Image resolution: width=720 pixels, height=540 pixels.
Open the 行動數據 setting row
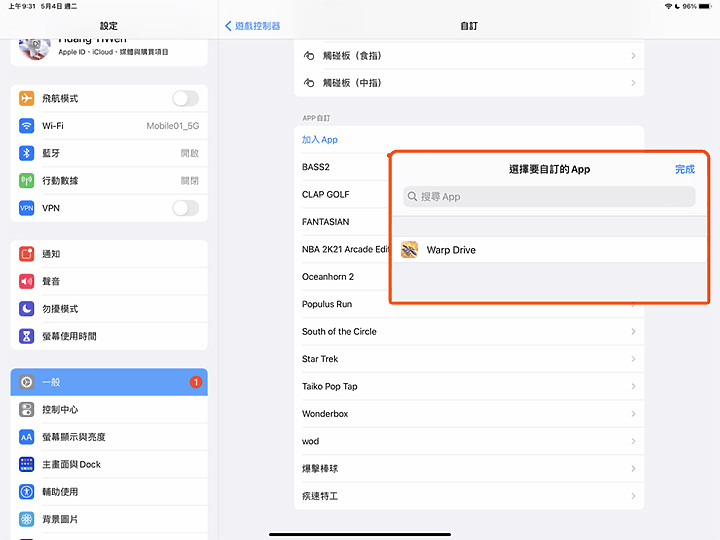tap(109, 180)
